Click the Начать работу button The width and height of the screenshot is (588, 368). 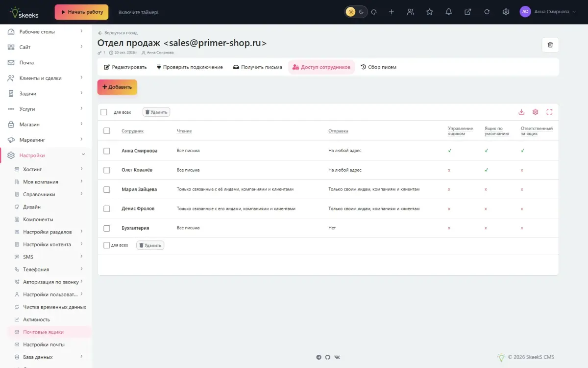tap(82, 12)
